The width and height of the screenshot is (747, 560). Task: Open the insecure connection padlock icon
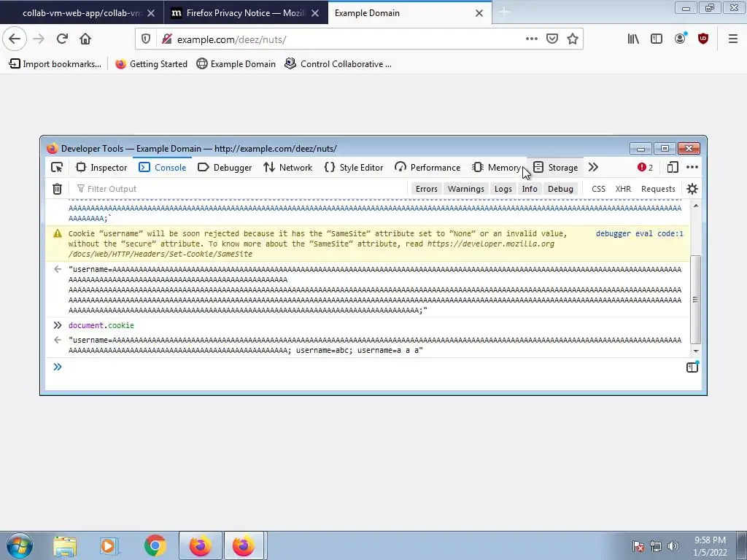point(166,39)
